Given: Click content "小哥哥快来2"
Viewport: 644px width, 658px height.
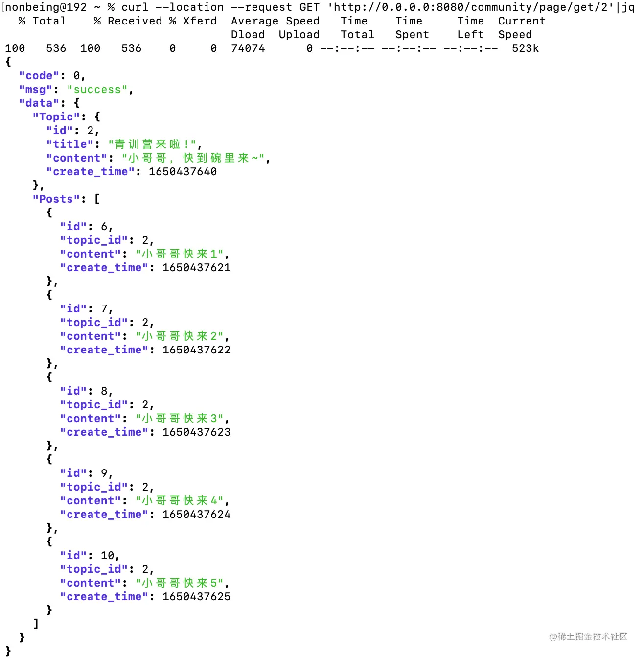Looking at the screenshot, I should coord(180,336).
